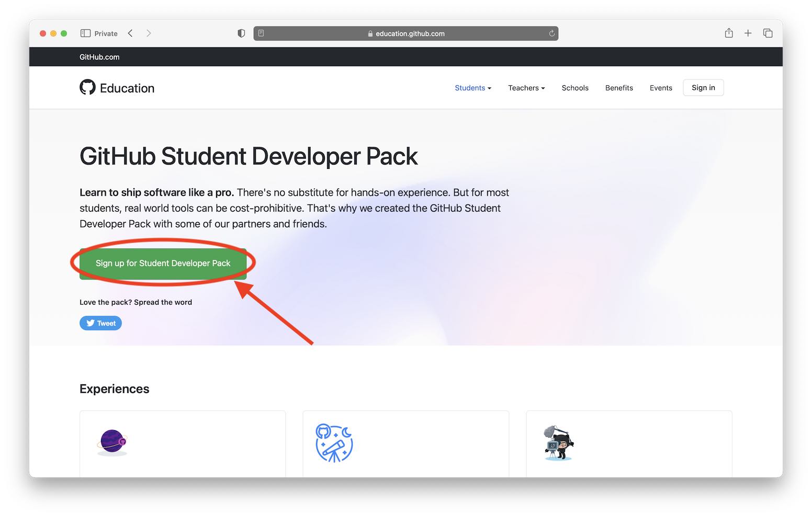Click Sign up for Student Developer Pack

point(163,263)
